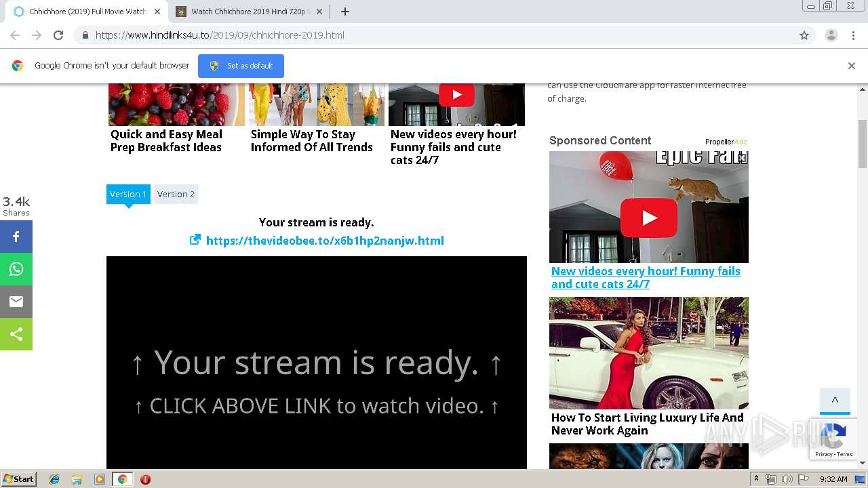This screenshot has width=868, height=488.
Task: Click berries thumbnail image
Action: click(176, 104)
